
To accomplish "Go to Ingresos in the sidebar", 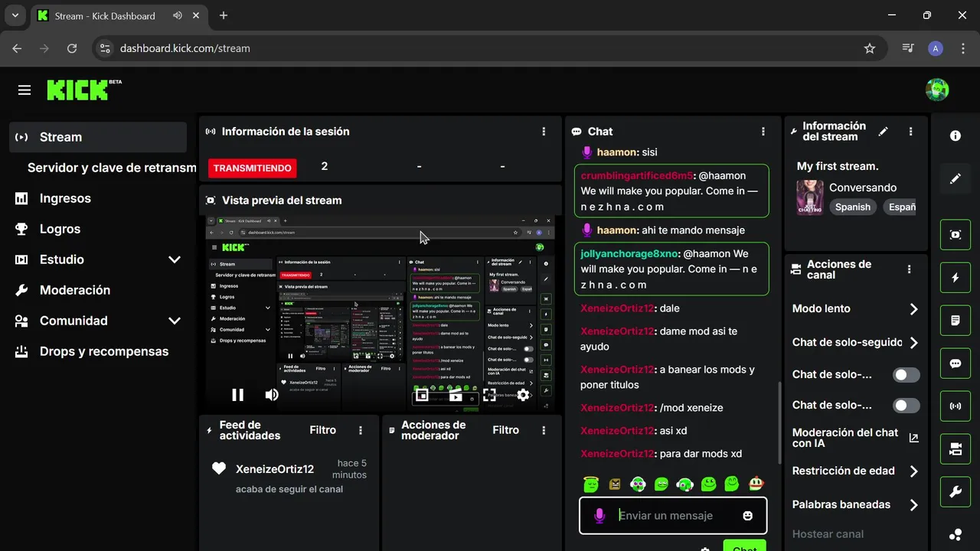I will (x=98, y=198).
